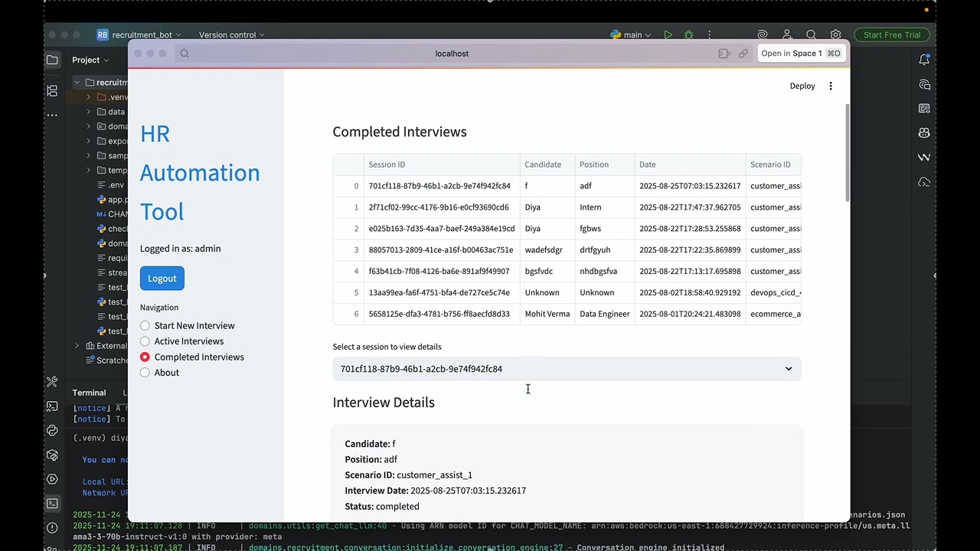The height and width of the screenshot is (551, 980).
Task: Expand the .venv folder in project tree
Action: click(88, 97)
